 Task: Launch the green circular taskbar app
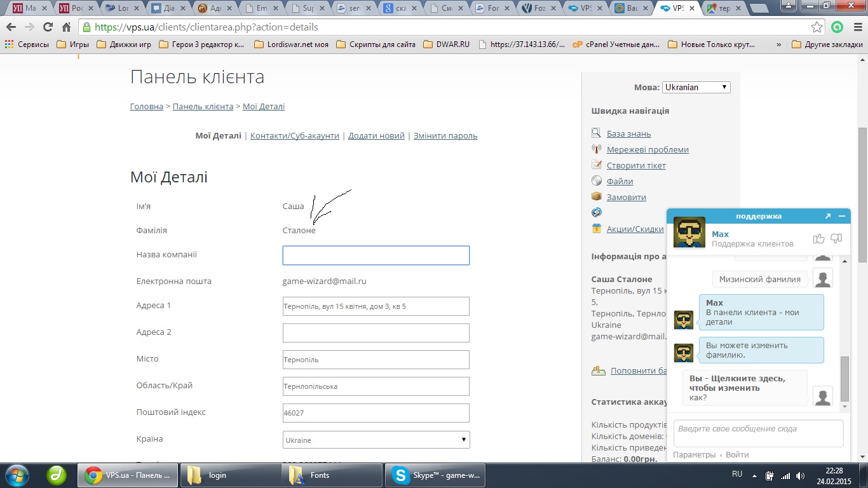[58, 475]
